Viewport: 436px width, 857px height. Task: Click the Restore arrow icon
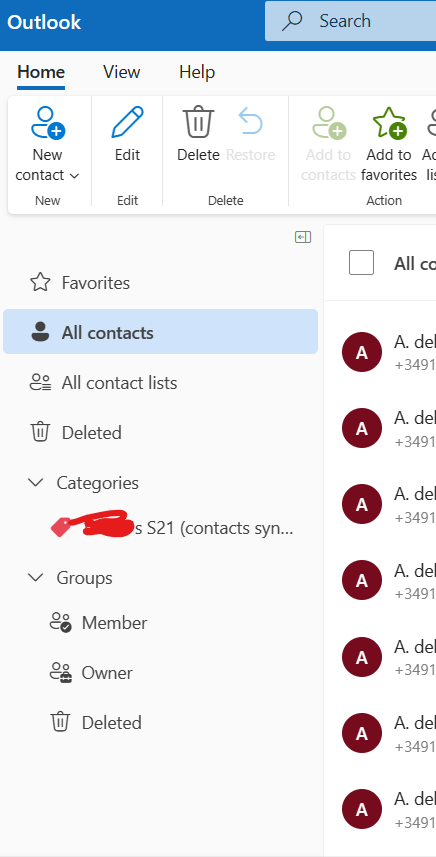click(251, 121)
